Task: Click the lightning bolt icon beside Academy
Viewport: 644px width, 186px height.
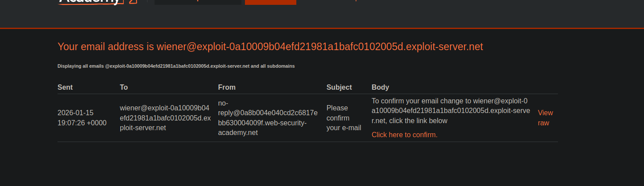Action: point(133,1)
